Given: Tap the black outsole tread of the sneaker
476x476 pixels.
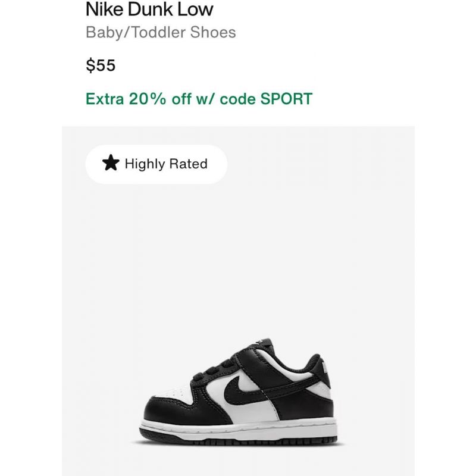Looking at the screenshot, I should click(239, 440).
